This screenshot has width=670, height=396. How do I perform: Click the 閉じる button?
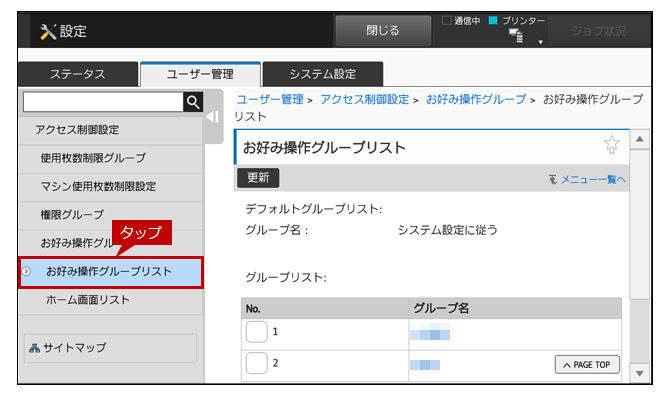pyautogui.click(x=383, y=30)
